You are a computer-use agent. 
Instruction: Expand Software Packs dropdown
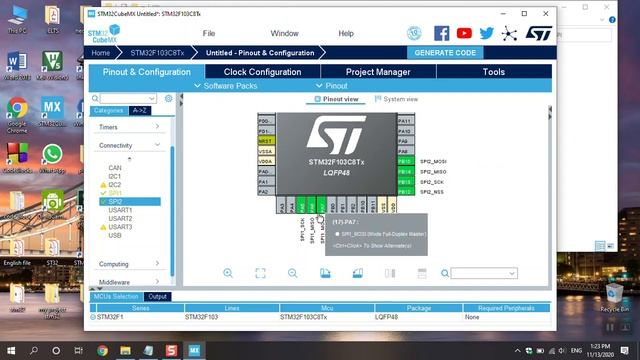226,86
